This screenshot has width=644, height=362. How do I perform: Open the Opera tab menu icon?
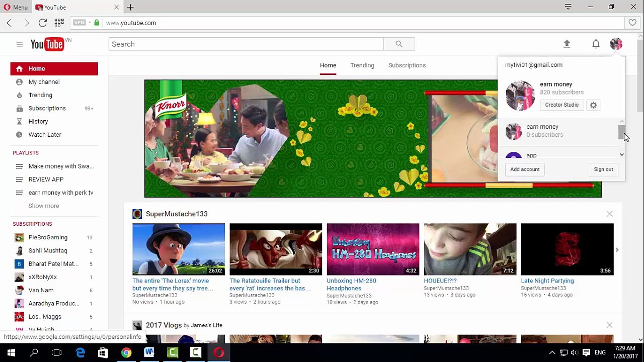coord(568,7)
